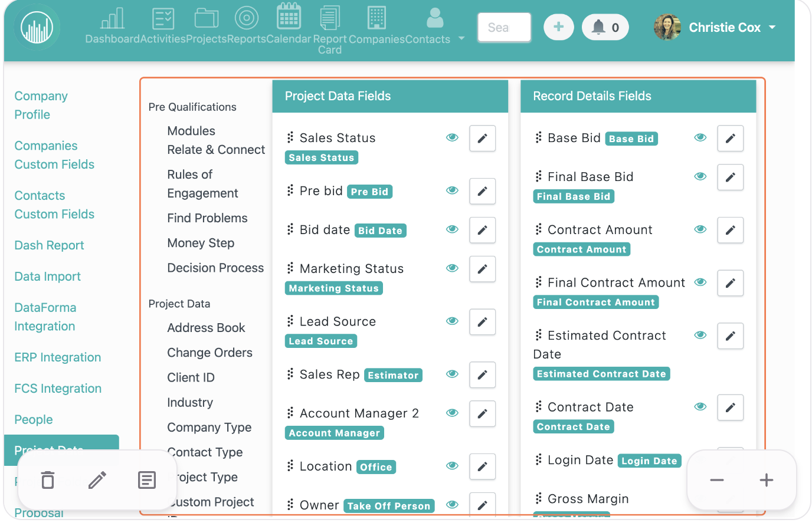This screenshot has height=526, width=812.
Task: Open the Companies building icon
Action: [376, 18]
